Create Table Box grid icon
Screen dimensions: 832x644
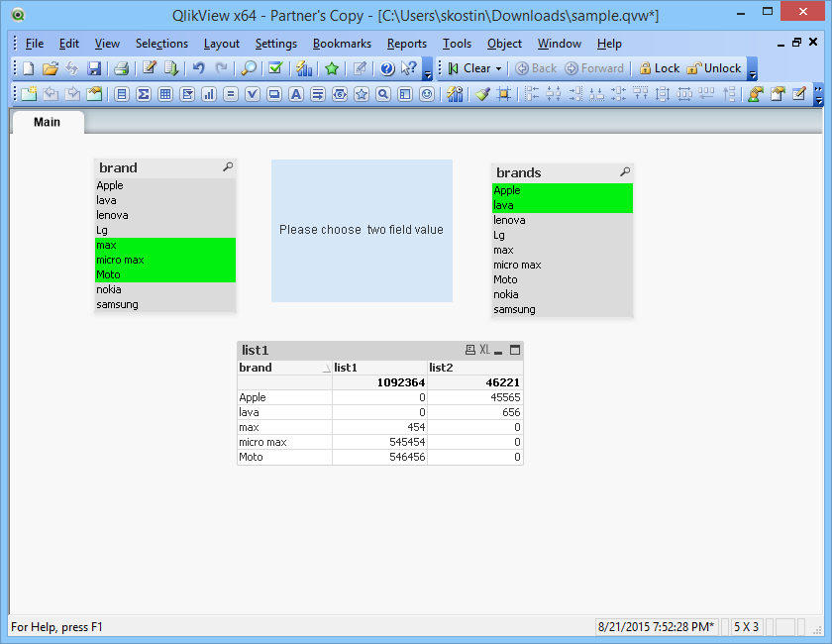coord(165,94)
